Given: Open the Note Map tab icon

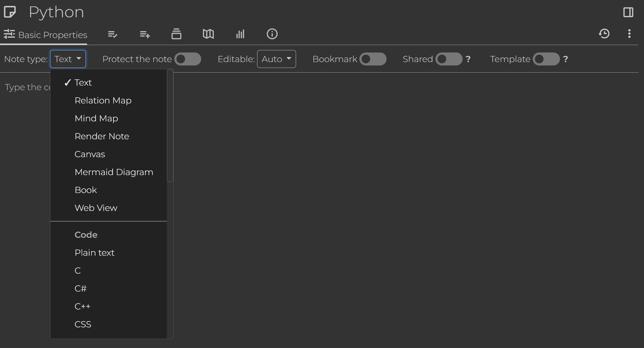Looking at the screenshot, I should click(x=208, y=34).
